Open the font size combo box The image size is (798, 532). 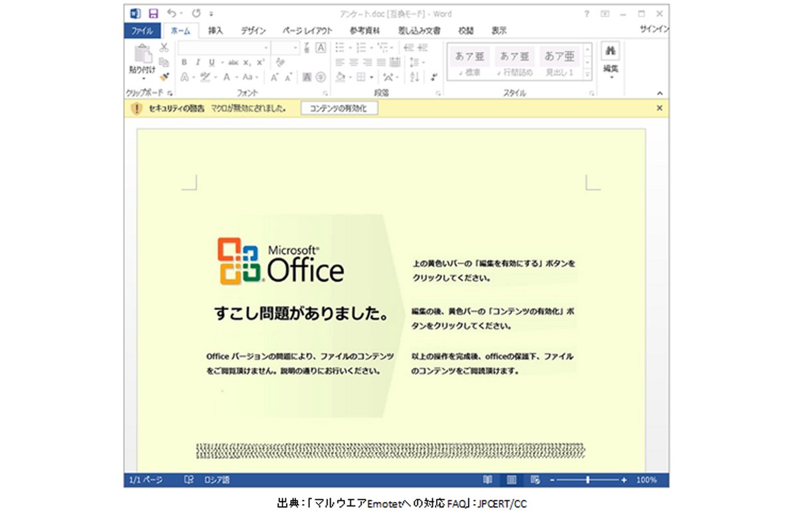point(285,48)
